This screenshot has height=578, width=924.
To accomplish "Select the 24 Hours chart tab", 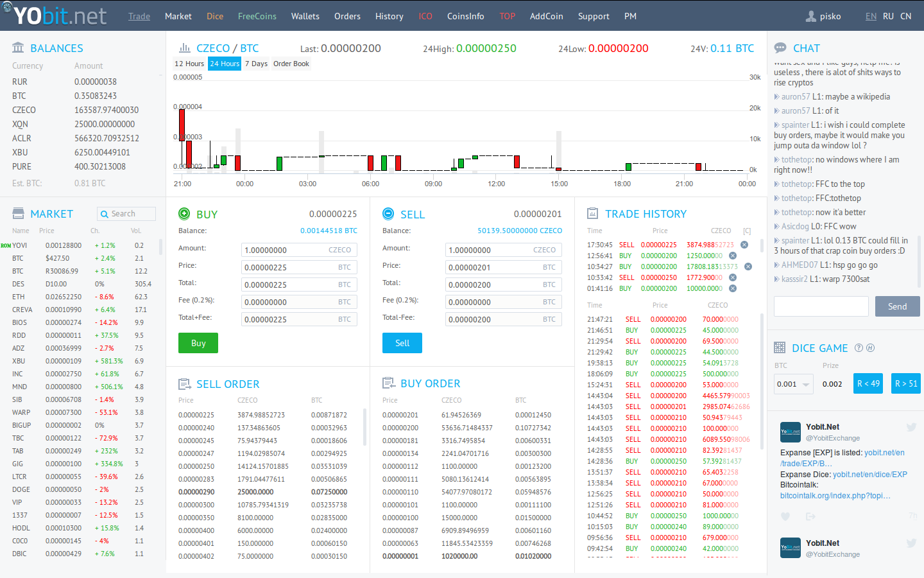I will [225, 64].
